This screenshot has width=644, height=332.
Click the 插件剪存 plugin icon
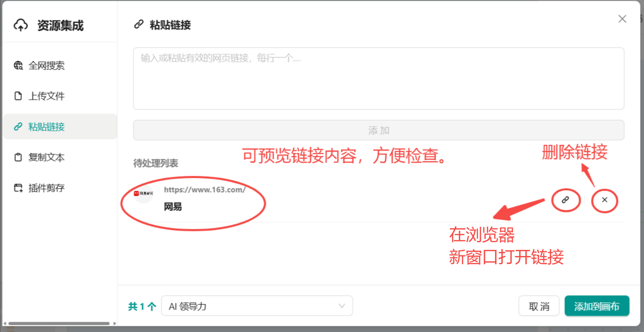[x=19, y=188]
